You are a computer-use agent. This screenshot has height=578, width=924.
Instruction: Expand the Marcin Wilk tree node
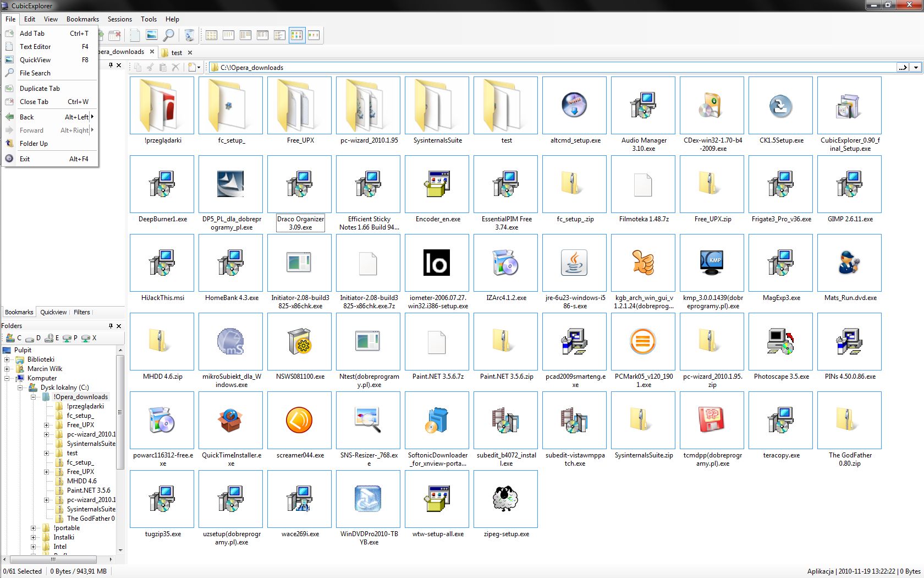coord(7,369)
